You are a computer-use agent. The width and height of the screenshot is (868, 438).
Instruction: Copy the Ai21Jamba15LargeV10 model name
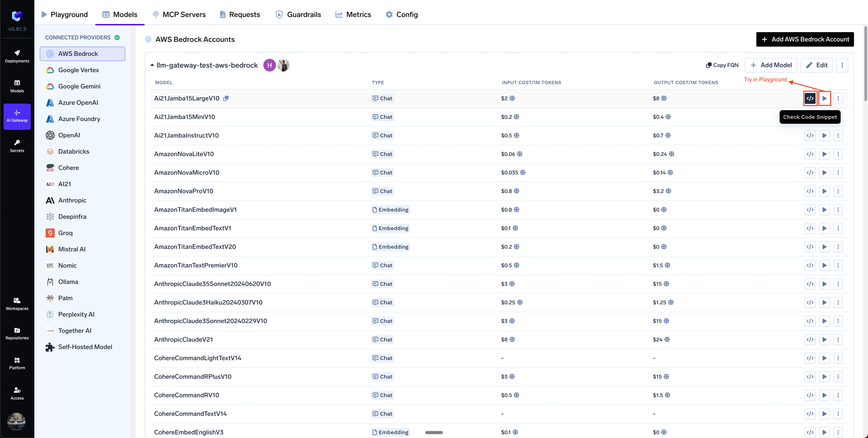226,98
